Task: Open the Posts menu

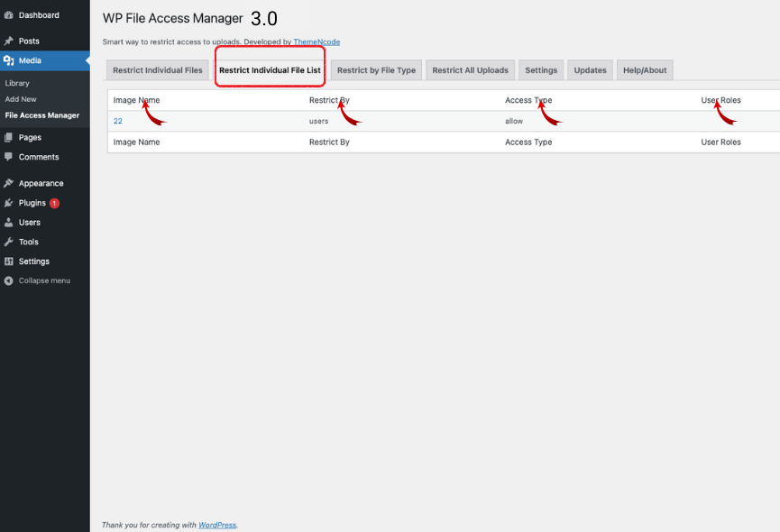Action: 29,41
